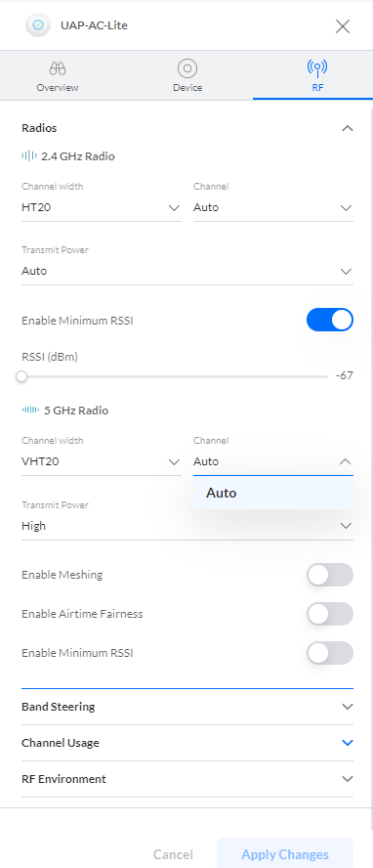Switch to the Overview tab

pyautogui.click(x=58, y=76)
